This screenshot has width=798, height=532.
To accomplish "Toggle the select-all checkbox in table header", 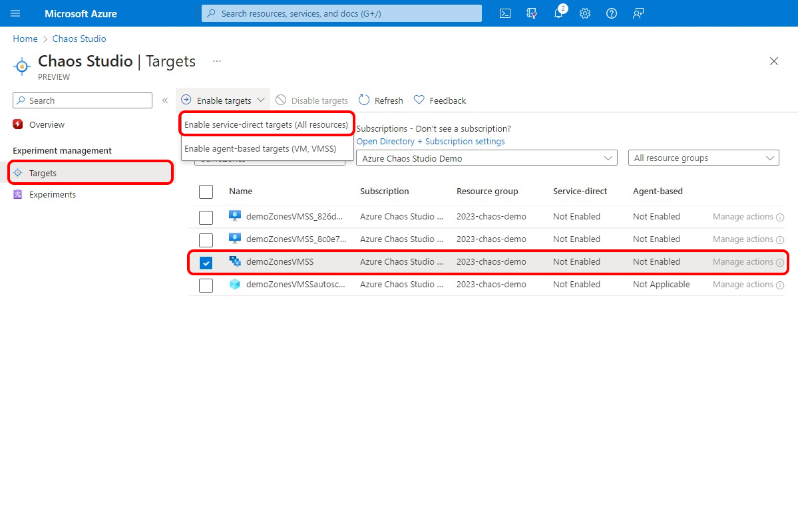I will [206, 192].
